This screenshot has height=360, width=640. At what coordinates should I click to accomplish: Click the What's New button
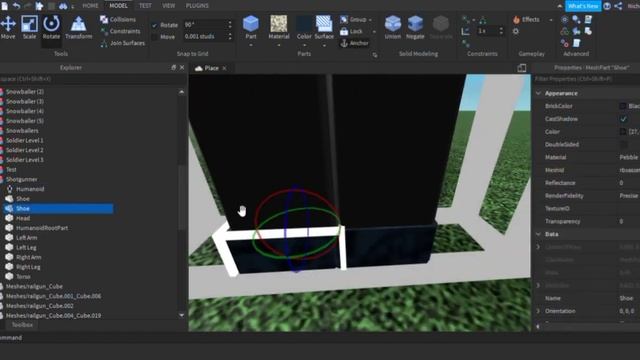[583, 6]
